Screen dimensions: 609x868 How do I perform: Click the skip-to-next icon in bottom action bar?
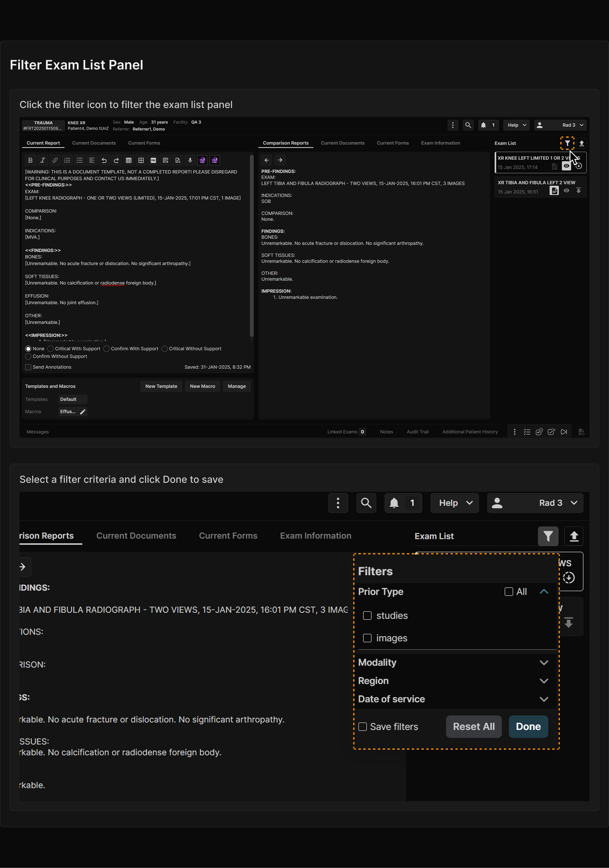pyautogui.click(x=564, y=432)
